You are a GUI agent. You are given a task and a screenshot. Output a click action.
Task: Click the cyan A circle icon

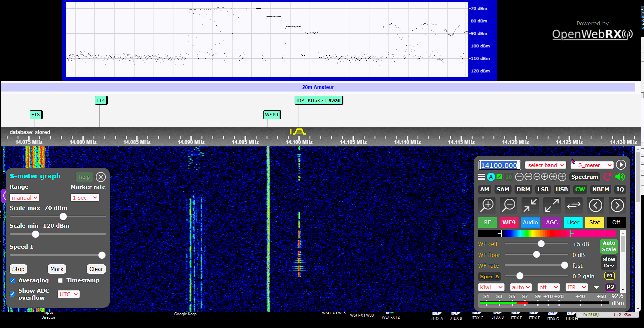[491, 177]
